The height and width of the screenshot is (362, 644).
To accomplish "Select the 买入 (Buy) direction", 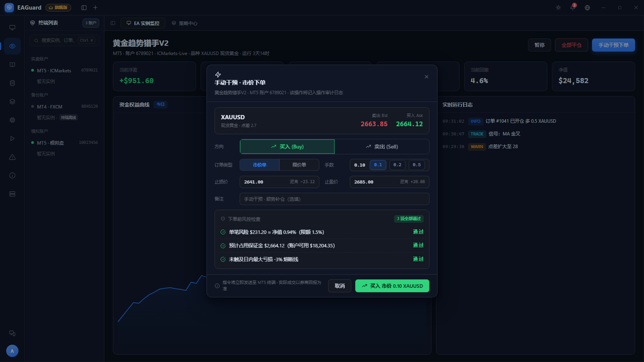I will 287,147.
